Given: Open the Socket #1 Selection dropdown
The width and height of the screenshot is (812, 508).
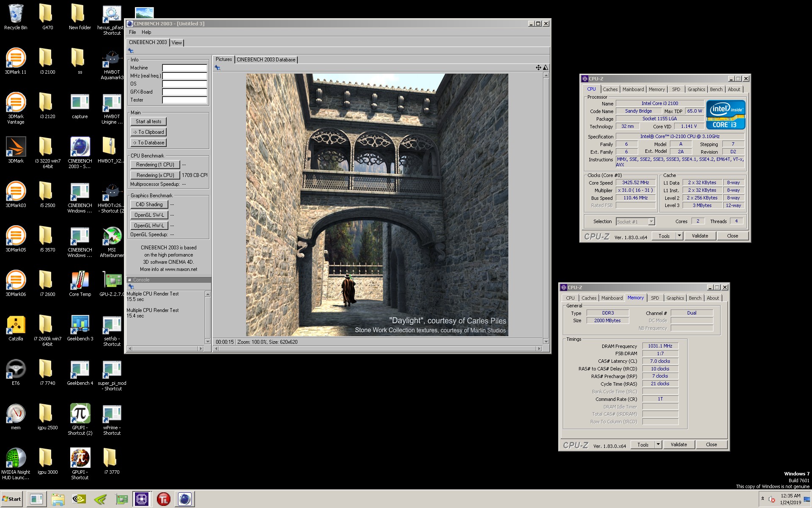Looking at the screenshot, I should pos(635,221).
